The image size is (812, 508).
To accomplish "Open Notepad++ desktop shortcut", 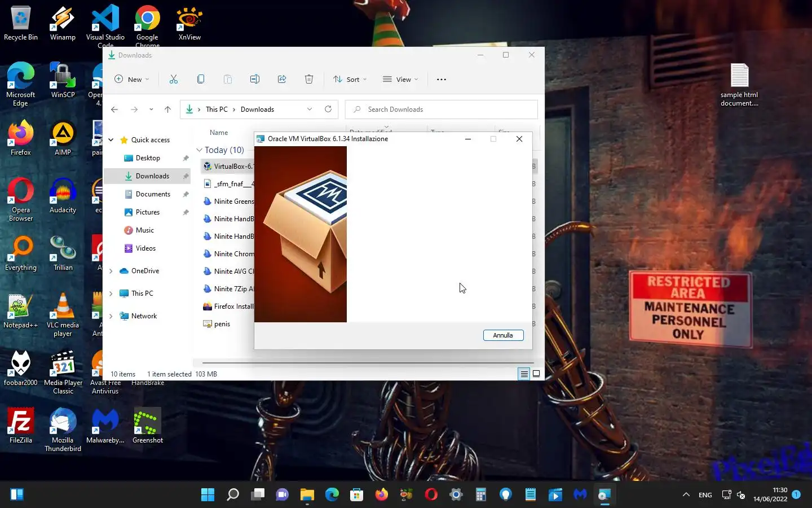I will click(x=21, y=310).
